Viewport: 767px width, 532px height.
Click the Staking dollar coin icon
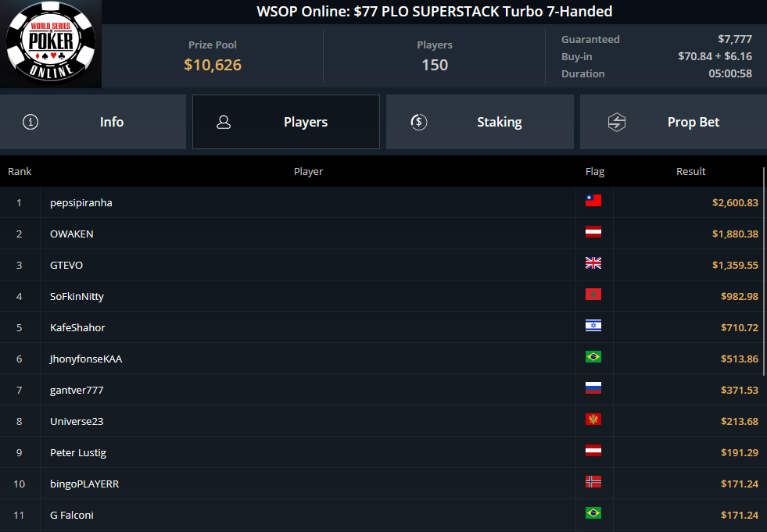pos(419,122)
